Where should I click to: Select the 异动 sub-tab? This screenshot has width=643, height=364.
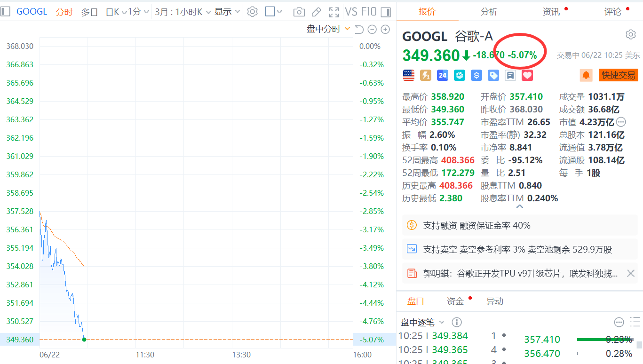coord(495,301)
